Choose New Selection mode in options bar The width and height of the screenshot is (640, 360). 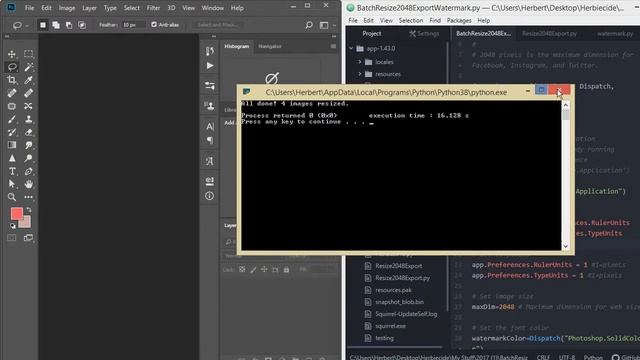[x=43, y=25]
